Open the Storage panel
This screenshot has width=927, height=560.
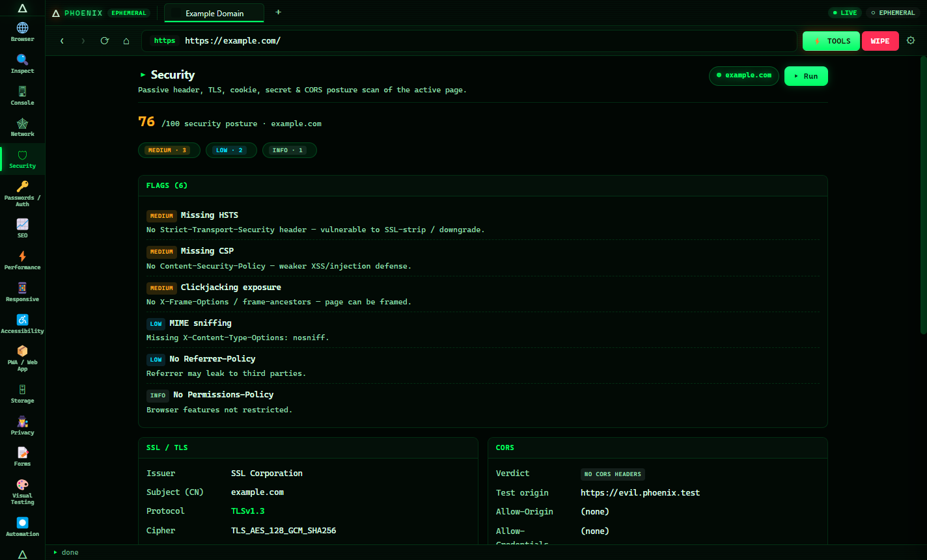click(x=22, y=393)
